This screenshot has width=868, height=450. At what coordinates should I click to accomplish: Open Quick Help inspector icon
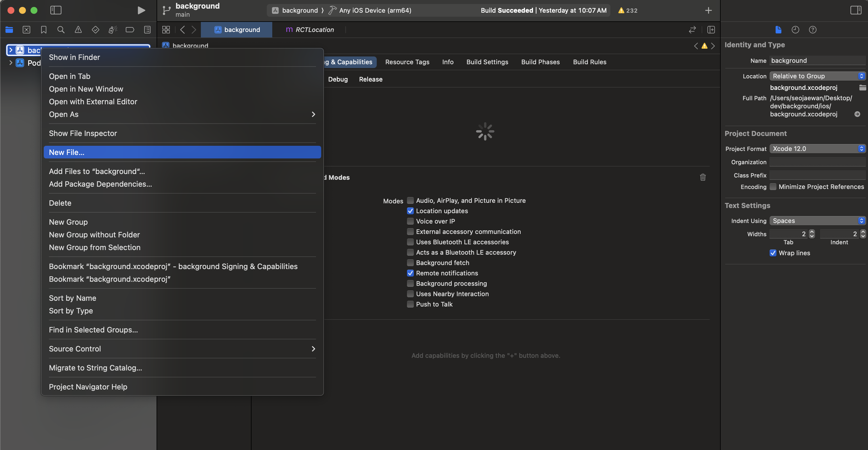tap(812, 30)
